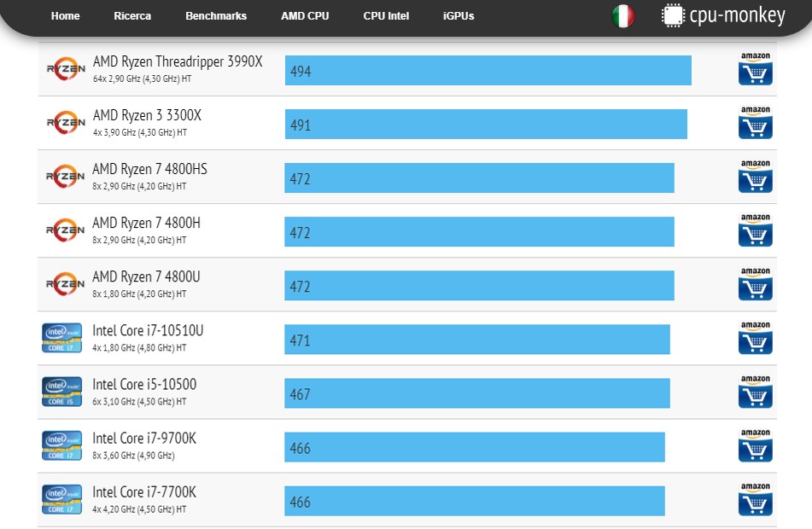Click 472 bar of Ryzen 7 4800HS
This screenshot has width=812, height=529.
tap(480, 178)
